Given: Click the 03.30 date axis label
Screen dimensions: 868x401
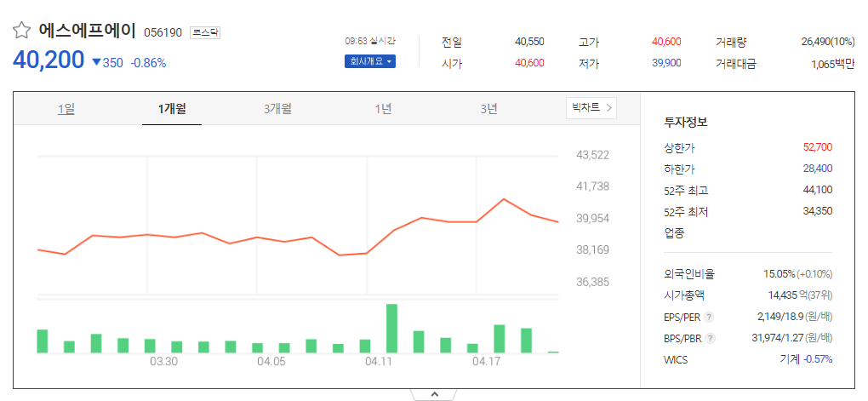Looking at the screenshot, I should (164, 361).
